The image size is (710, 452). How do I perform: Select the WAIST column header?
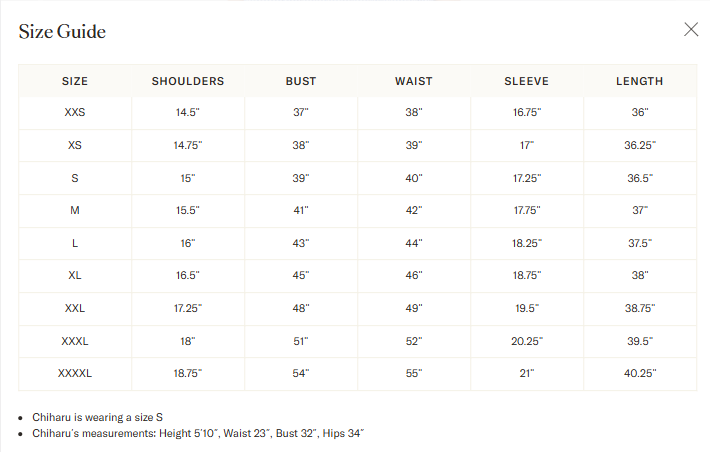click(414, 81)
